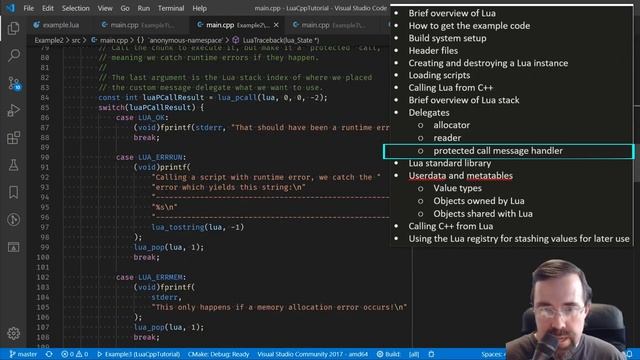This screenshot has height=360, width=640.
Task: Click the sync changes icon in status bar
Action: point(49,354)
